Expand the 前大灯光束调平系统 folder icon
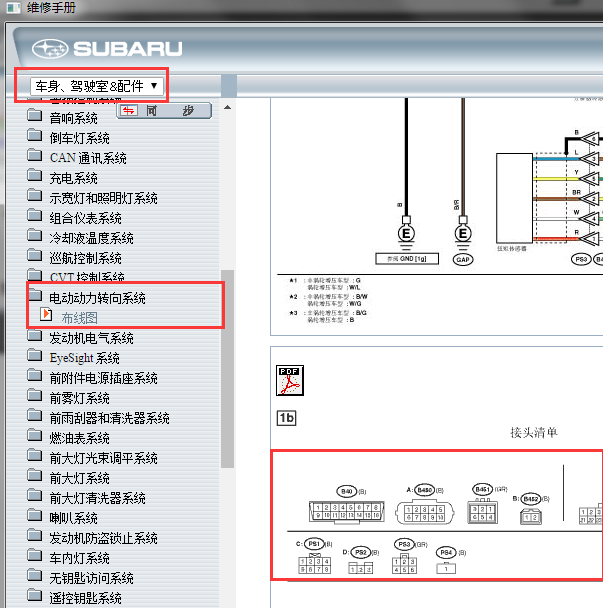This screenshot has width=603, height=608. pyautogui.click(x=35, y=454)
